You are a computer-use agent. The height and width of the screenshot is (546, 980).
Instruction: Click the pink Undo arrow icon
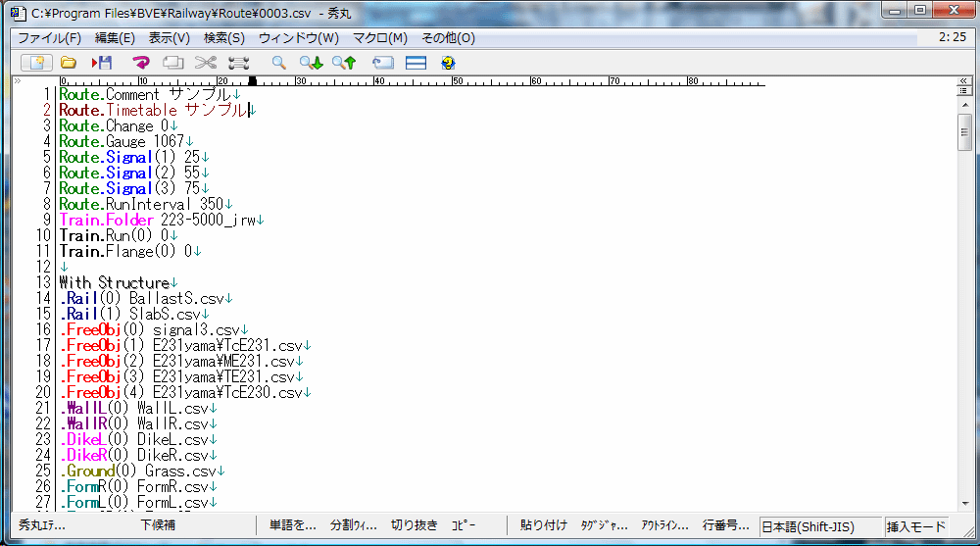pos(141,63)
